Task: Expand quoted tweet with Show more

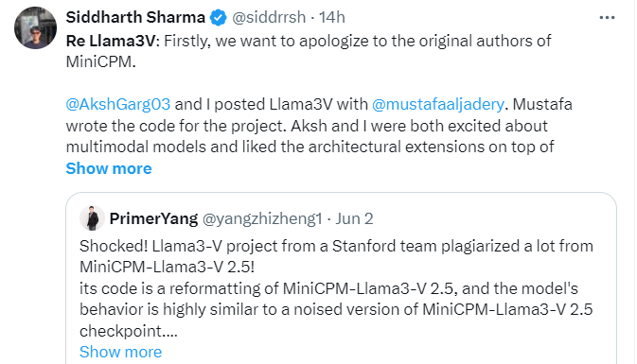Action: click(120, 352)
